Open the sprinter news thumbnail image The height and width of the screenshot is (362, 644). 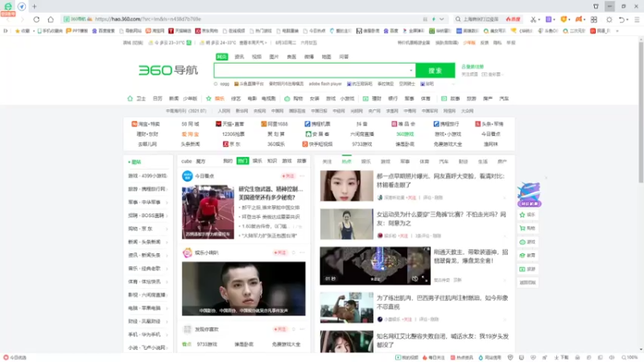point(208,212)
